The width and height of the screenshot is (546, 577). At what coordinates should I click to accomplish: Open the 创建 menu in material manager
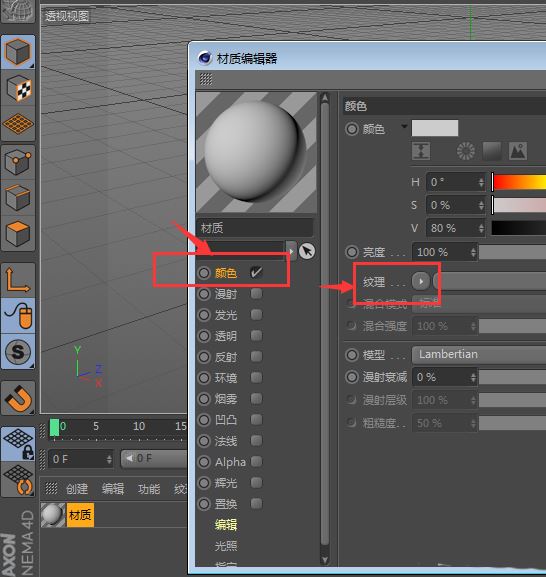[x=77, y=489]
